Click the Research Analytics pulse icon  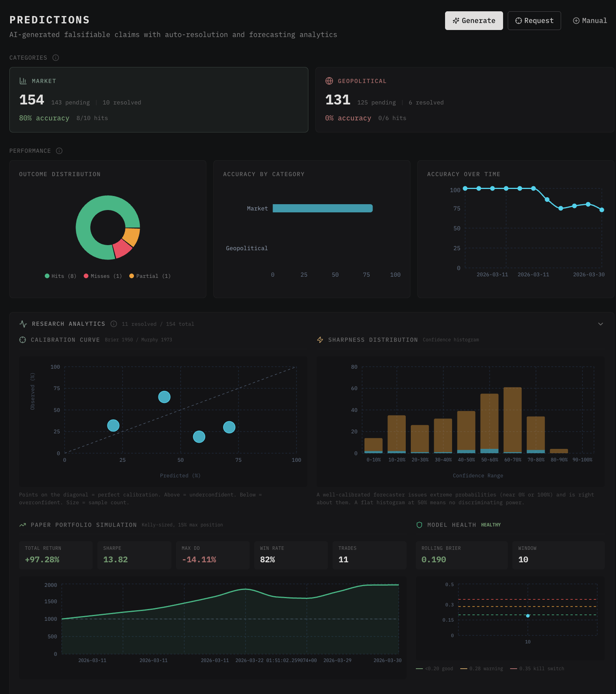[23, 324]
